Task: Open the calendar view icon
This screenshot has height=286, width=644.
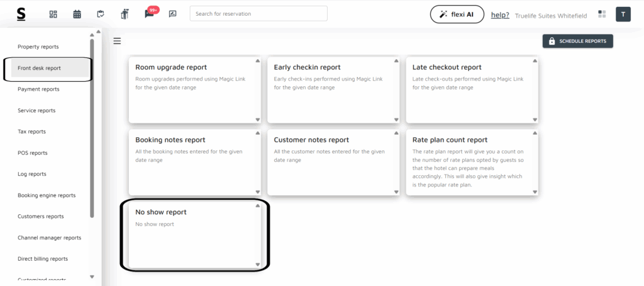Action: point(77,14)
